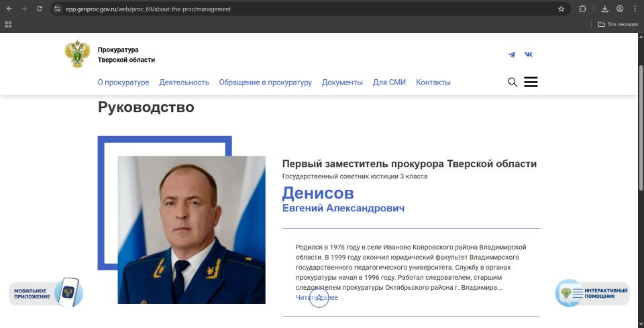Open the Chrome three-dot menu

pyautogui.click(x=635, y=9)
